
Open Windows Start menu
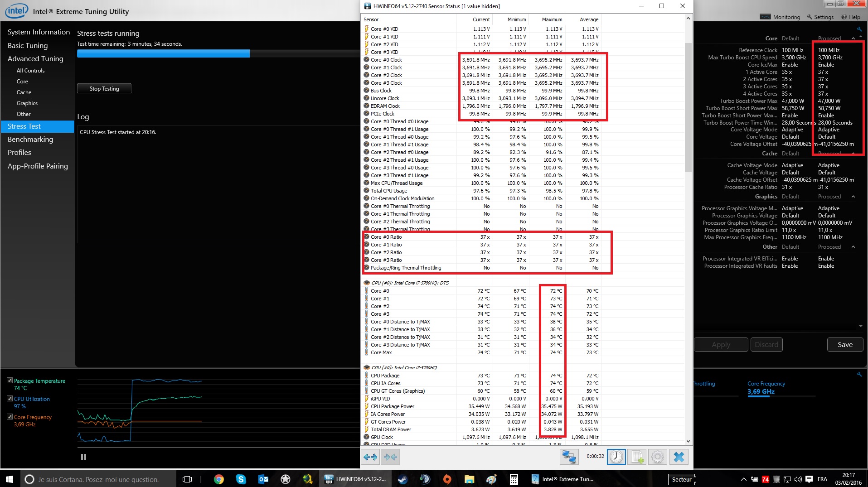coord(10,479)
